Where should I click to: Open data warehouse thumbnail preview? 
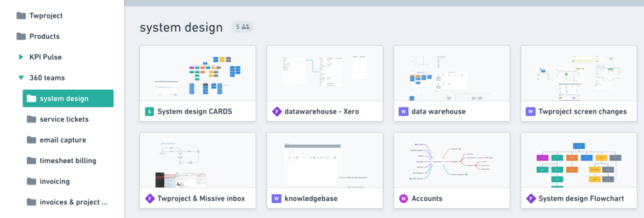pos(452,73)
